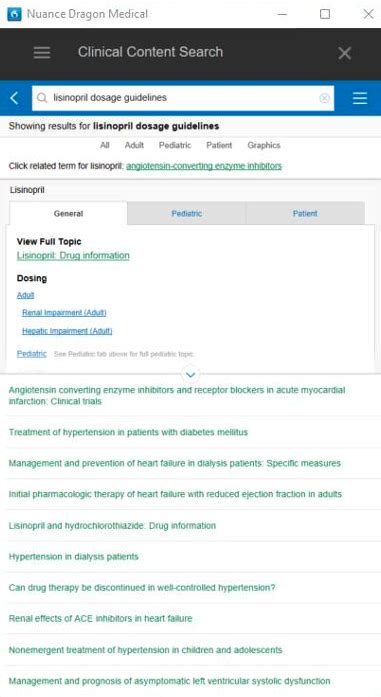This screenshot has width=381, height=697.
Task: Open Hypertension in dialysis patients result
Action: click(74, 557)
